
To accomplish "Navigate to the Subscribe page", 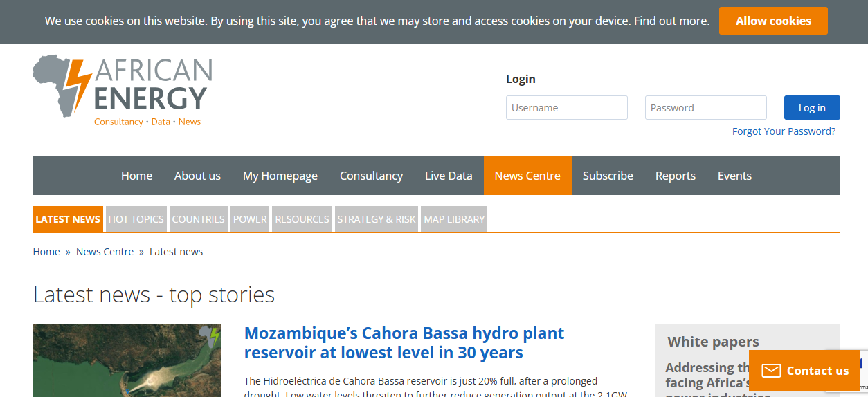I will [x=608, y=176].
